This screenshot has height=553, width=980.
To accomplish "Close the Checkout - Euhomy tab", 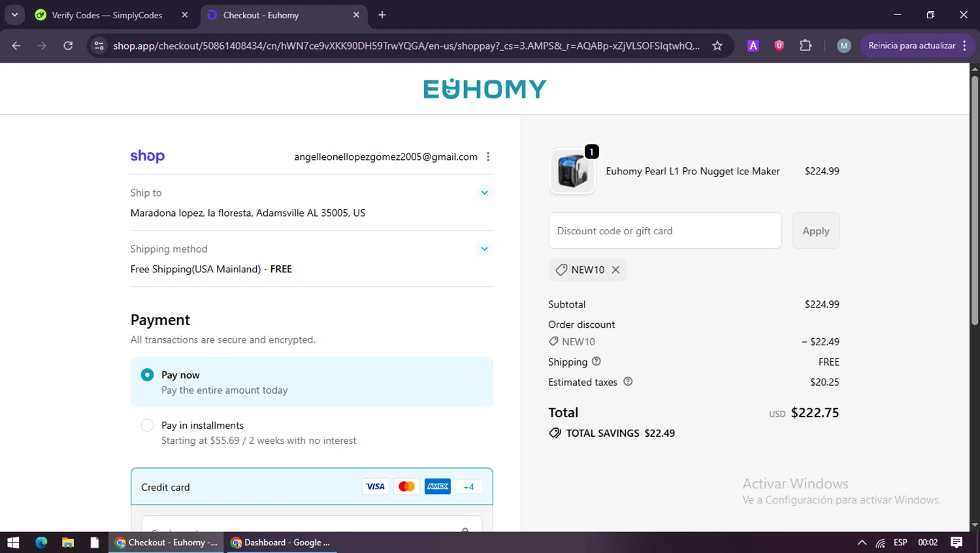I will click(356, 15).
